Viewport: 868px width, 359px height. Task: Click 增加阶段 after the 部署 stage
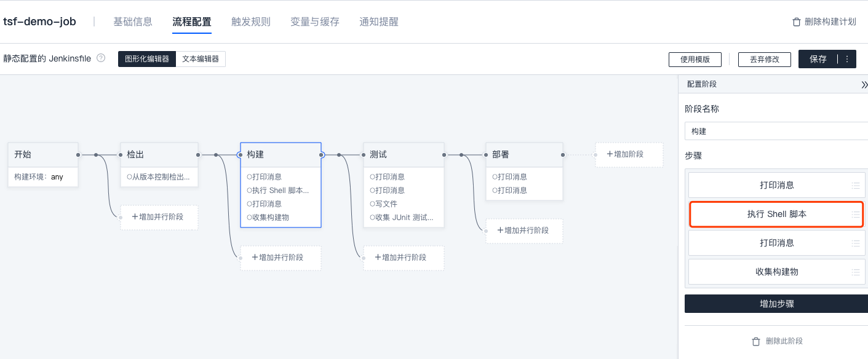pyautogui.click(x=629, y=154)
